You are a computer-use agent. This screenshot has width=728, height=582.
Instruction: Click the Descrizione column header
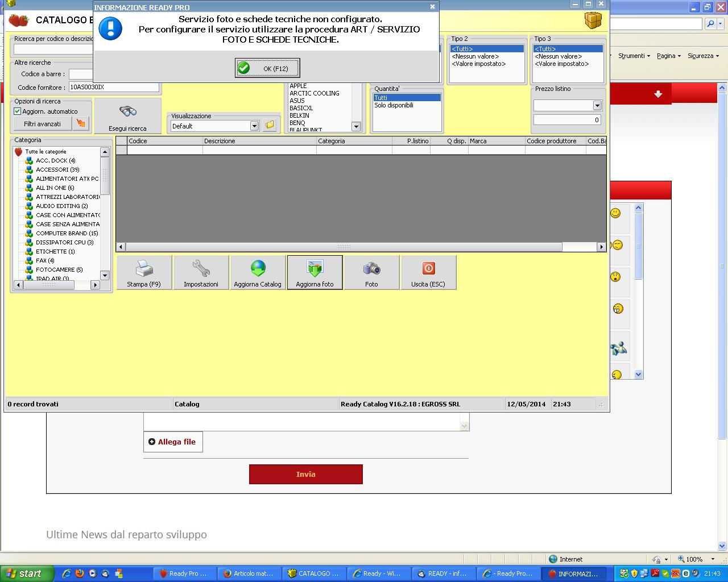click(259, 141)
